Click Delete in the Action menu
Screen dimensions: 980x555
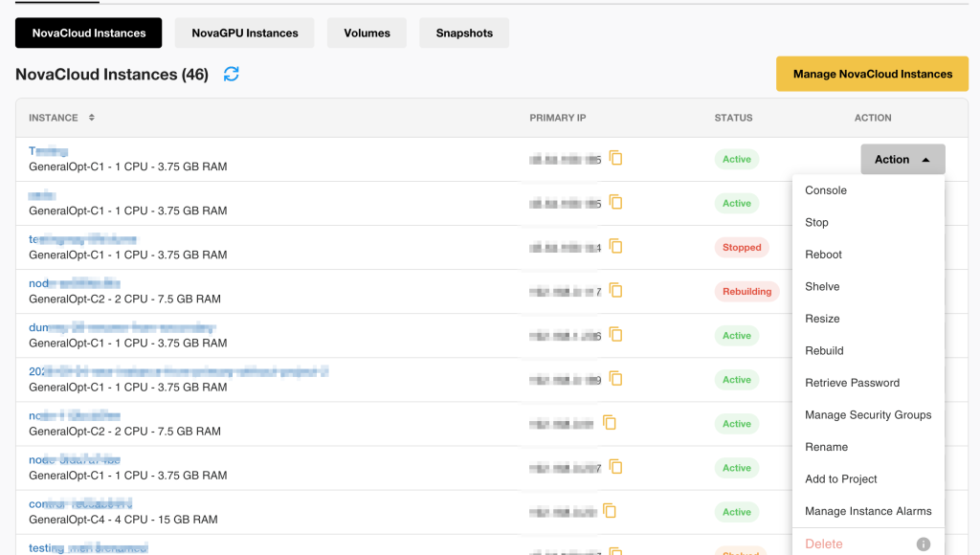tap(824, 544)
